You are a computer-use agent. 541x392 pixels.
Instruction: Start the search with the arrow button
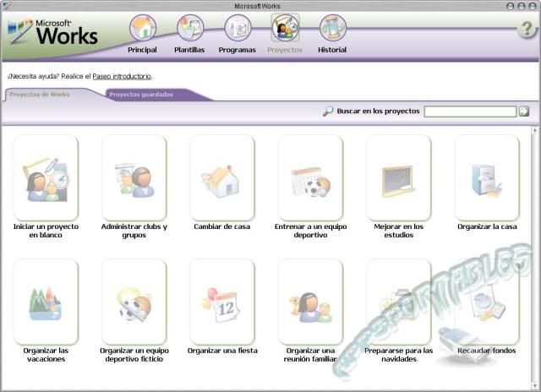pyautogui.click(x=524, y=111)
